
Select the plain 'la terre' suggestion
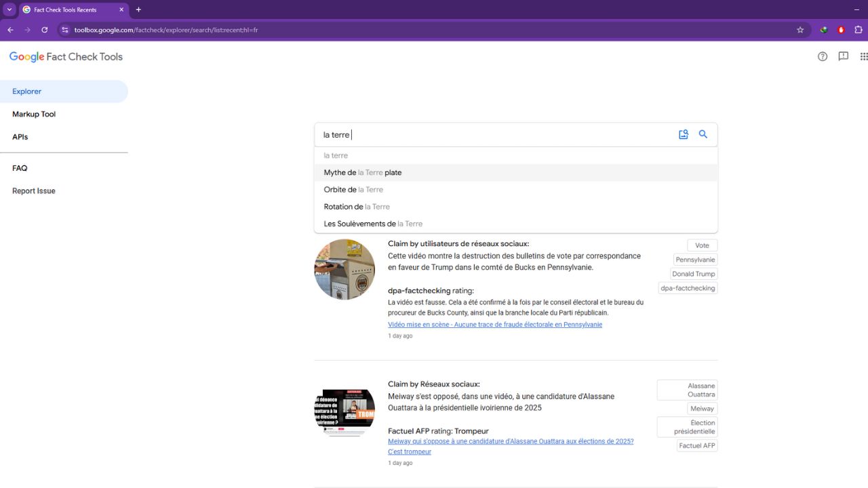[x=515, y=155]
